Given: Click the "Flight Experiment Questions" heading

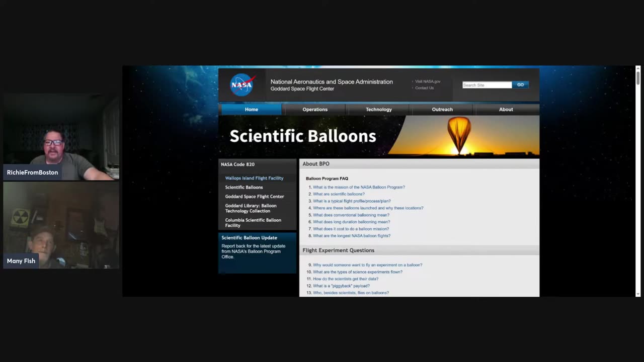Looking at the screenshot, I should 339,250.
